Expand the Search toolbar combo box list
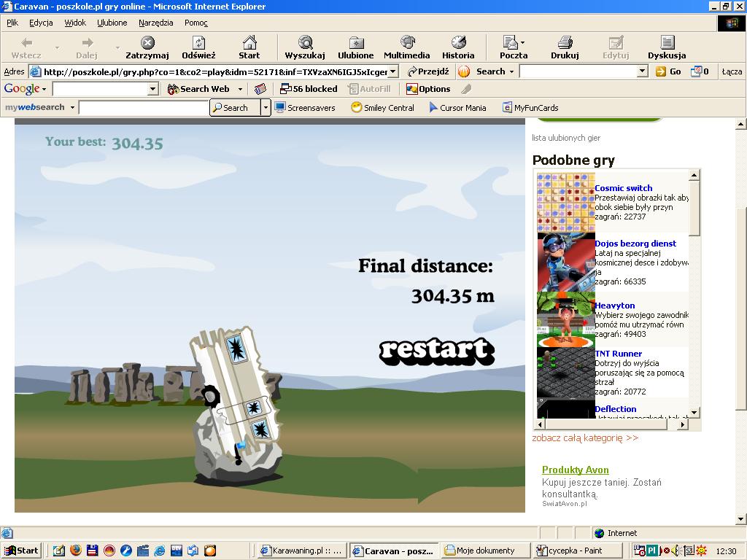This screenshot has height=560, width=747. click(643, 71)
